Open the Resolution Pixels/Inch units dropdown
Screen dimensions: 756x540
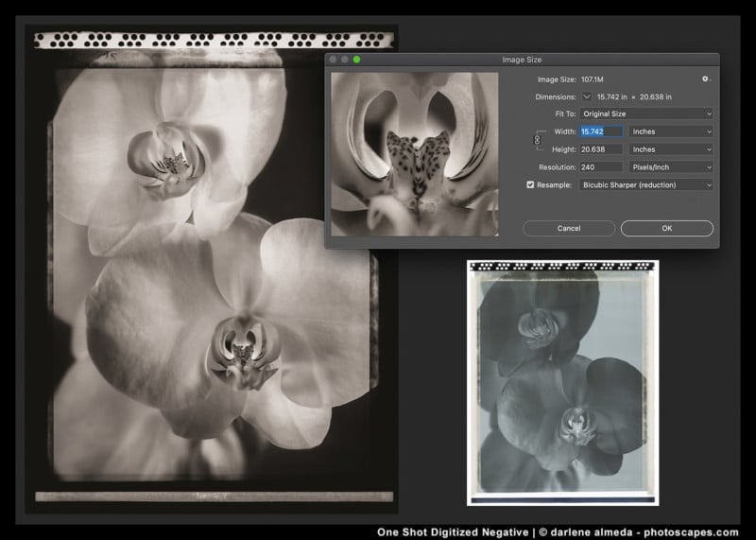(670, 166)
